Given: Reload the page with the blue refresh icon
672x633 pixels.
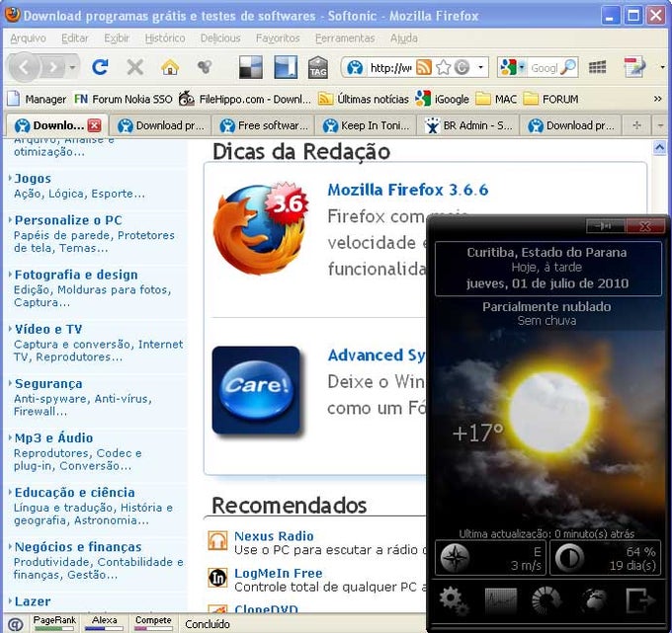Looking at the screenshot, I should coord(100,67).
